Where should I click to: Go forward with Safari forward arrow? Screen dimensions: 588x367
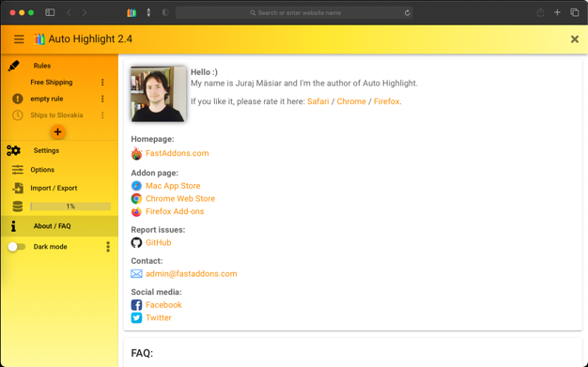pos(85,12)
